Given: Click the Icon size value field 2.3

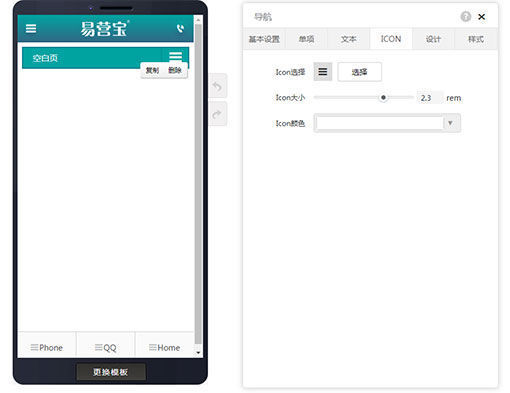Looking at the screenshot, I should [x=430, y=98].
